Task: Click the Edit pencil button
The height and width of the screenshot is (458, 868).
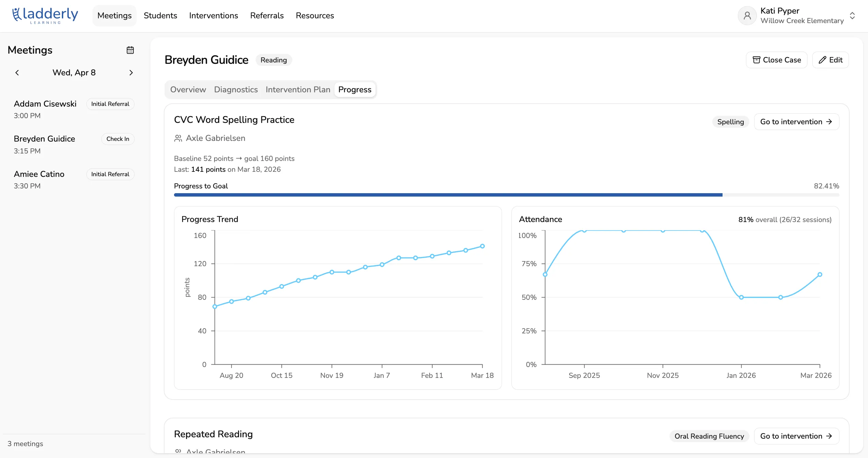Action: [x=830, y=60]
